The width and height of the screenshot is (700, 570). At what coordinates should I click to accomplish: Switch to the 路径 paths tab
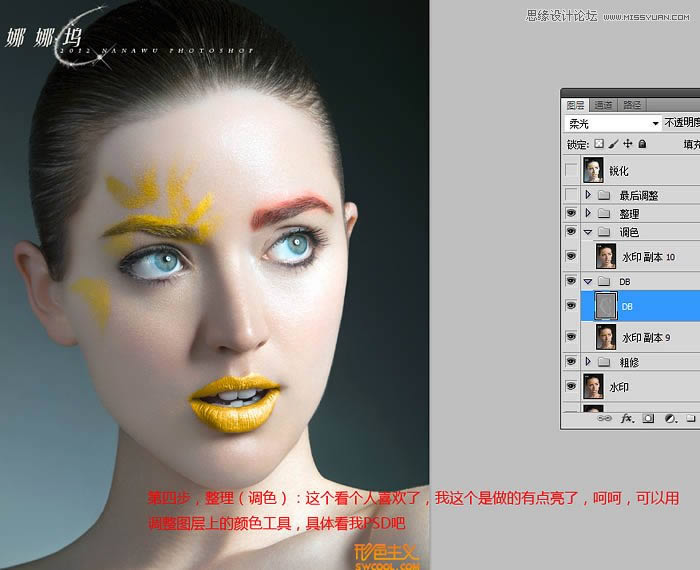(x=632, y=105)
